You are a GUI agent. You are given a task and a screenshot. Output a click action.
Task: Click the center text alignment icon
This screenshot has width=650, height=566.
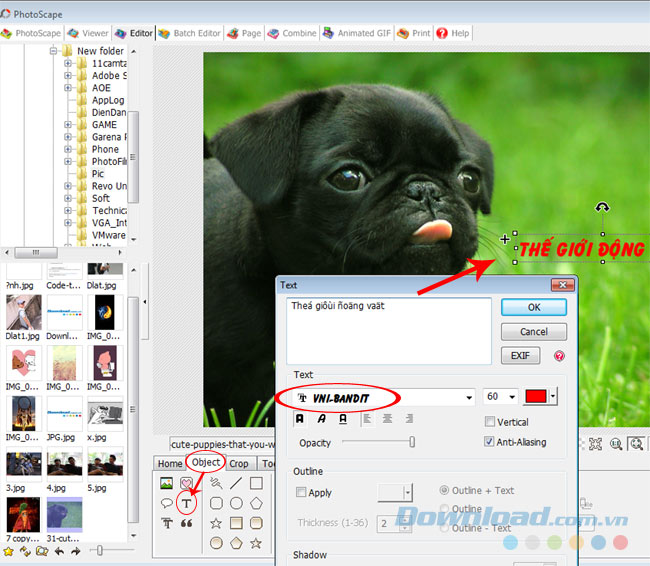(387, 420)
